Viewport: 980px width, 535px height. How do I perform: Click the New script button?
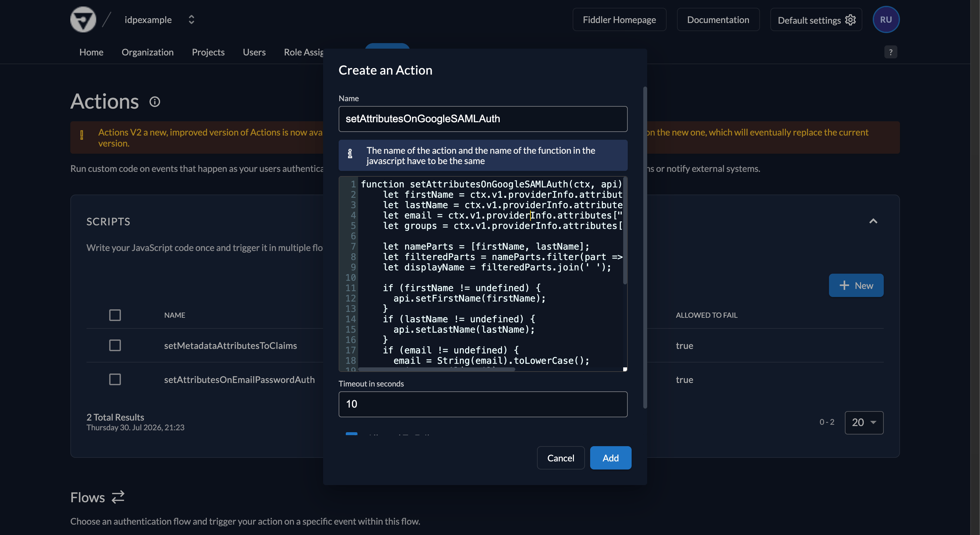[856, 285]
